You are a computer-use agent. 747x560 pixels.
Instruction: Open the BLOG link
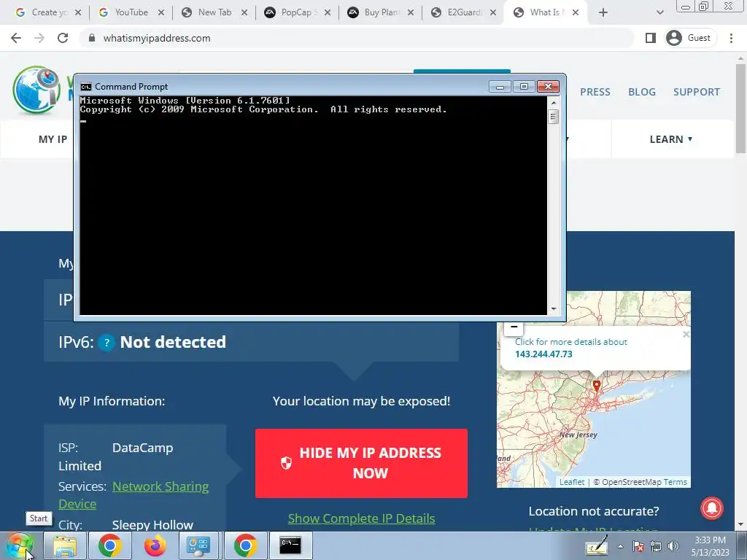[x=642, y=92]
